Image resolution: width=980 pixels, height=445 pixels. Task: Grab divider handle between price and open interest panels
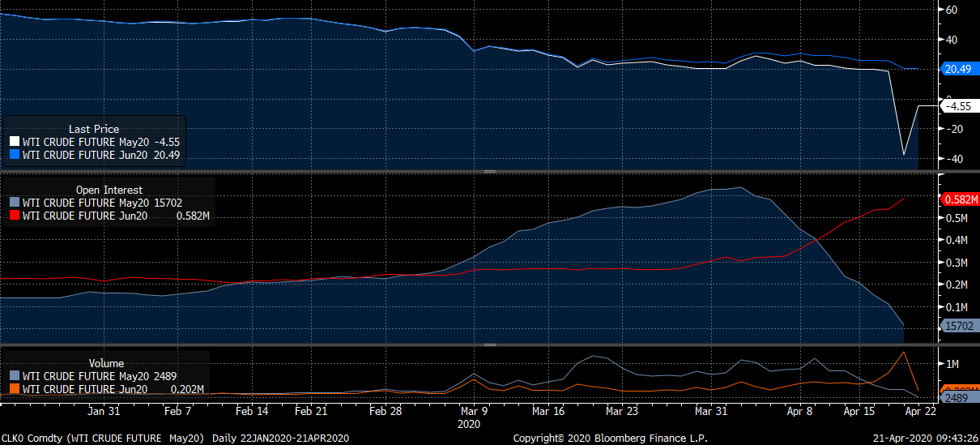pos(489,172)
